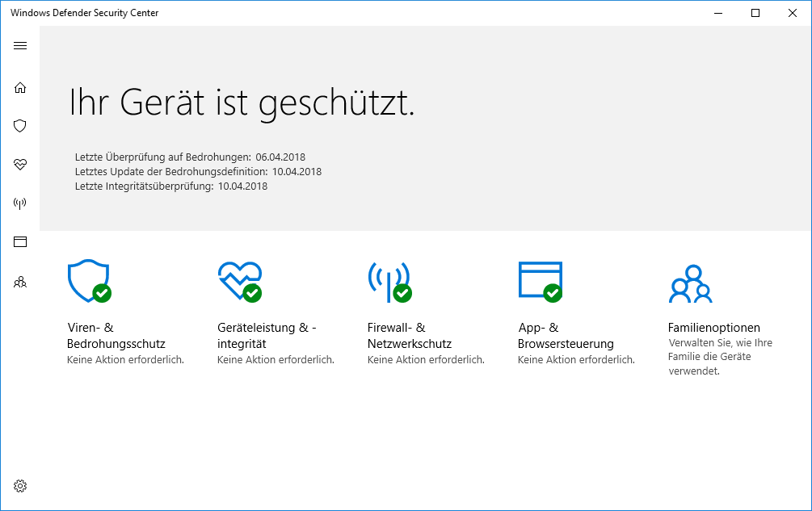Maximize the Security Center window

(755, 13)
